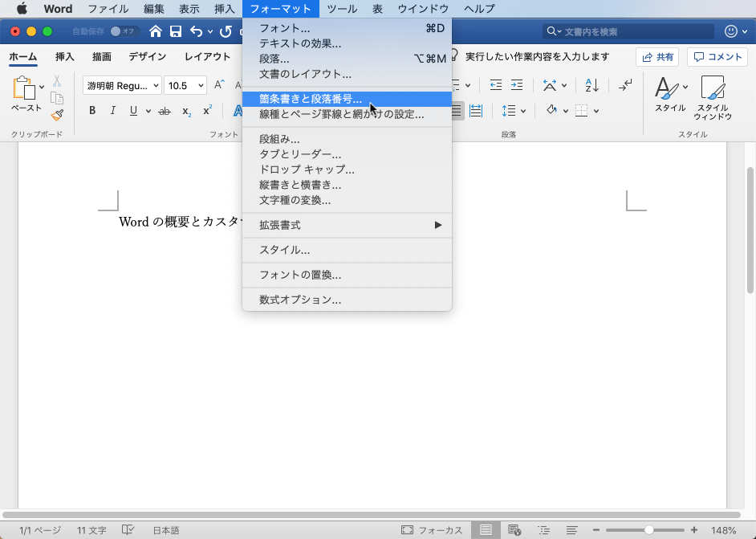Copy selection using the copy icon
756x539 pixels.
[x=57, y=98]
